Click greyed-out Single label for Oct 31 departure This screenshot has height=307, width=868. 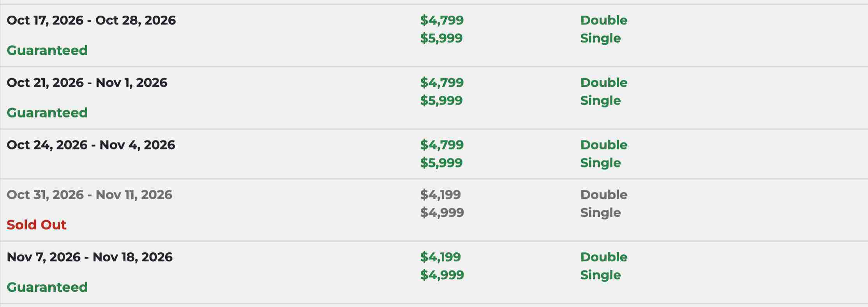(600, 213)
